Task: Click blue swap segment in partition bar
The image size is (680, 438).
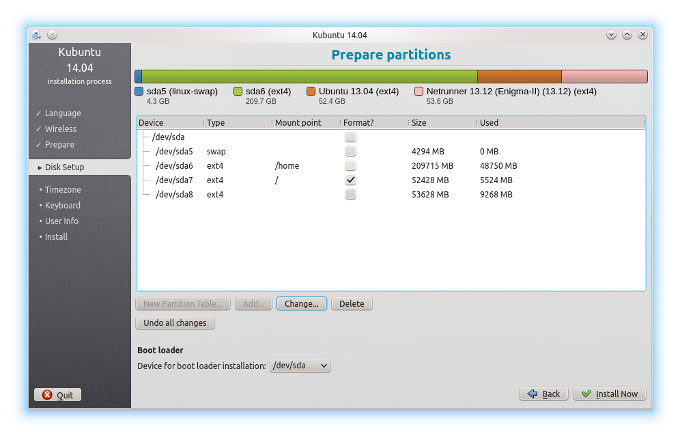Action: pos(138,77)
